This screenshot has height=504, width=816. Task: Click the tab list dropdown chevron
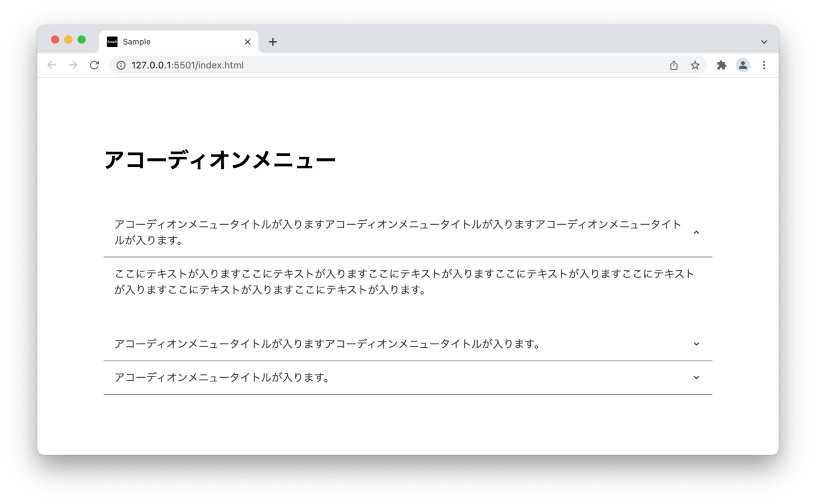pos(764,41)
